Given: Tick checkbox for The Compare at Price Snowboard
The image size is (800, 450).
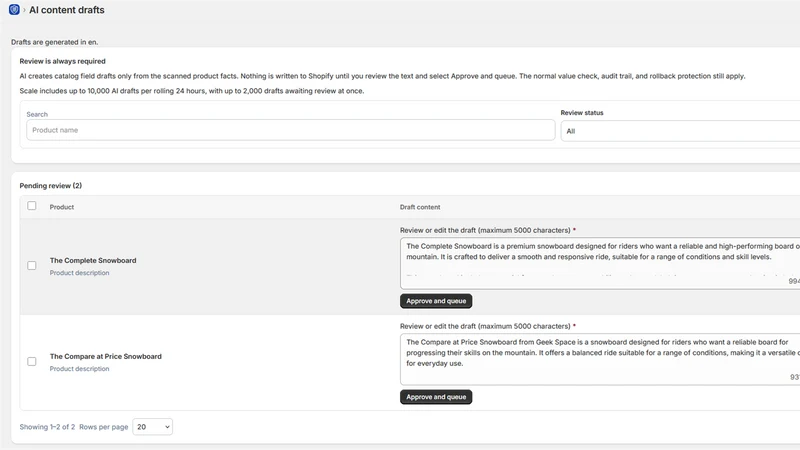Looking at the screenshot, I should 32,361.
